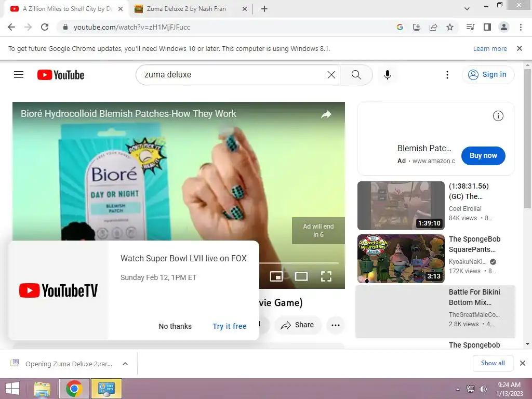Sign in to YouTube

point(488,75)
